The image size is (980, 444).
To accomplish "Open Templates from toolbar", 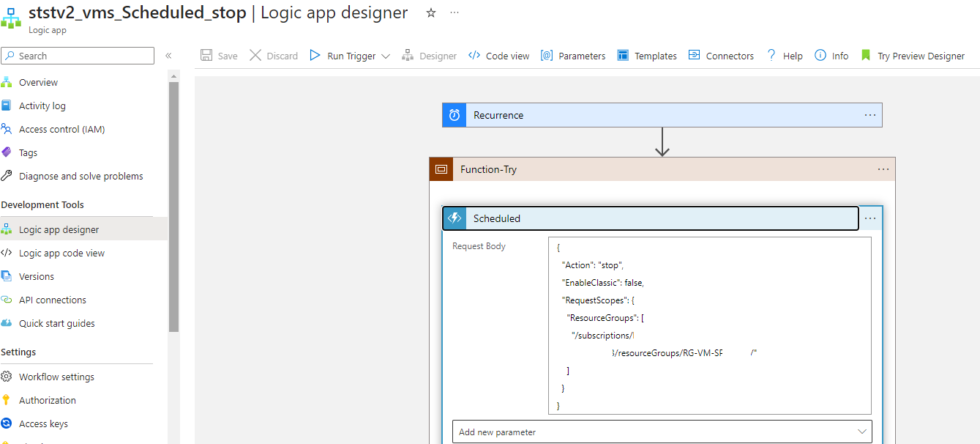I will 647,56.
